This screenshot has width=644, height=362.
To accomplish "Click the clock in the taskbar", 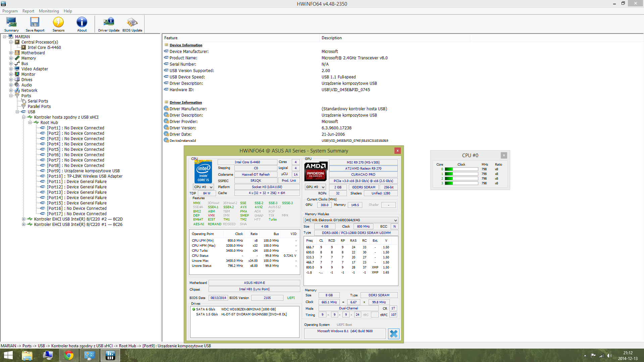I will (628, 356).
